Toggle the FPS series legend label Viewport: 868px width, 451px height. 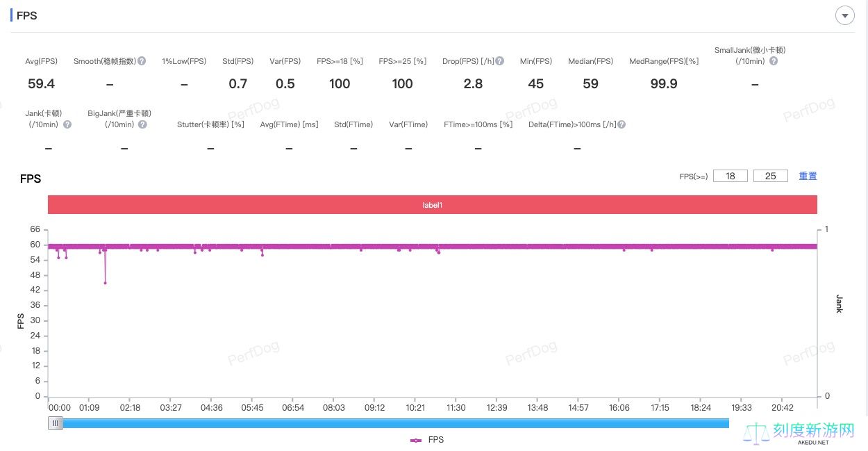pyautogui.click(x=435, y=440)
